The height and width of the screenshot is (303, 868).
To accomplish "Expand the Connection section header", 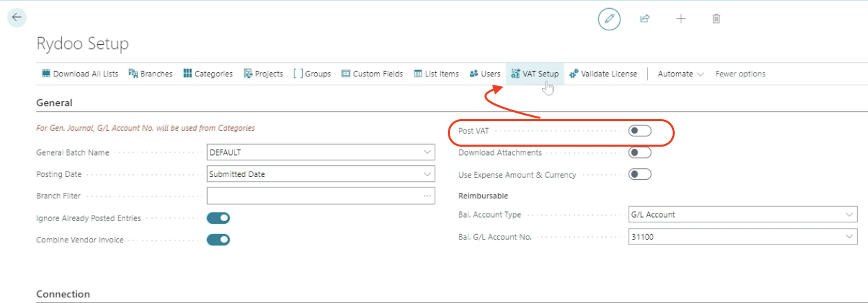I will coord(63,293).
